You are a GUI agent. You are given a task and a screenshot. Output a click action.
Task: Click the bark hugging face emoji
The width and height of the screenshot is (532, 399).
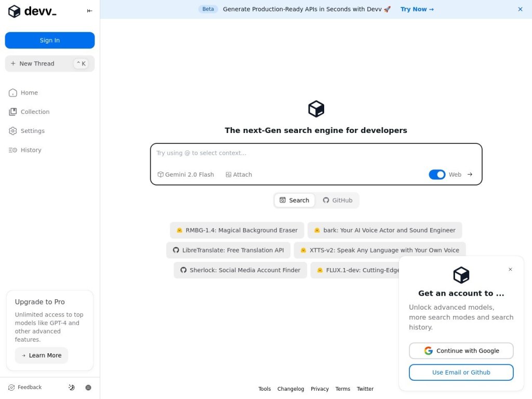[x=317, y=230]
